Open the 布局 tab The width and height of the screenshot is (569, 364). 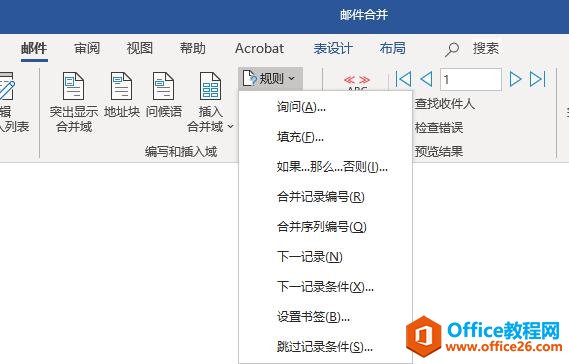pyautogui.click(x=393, y=48)
